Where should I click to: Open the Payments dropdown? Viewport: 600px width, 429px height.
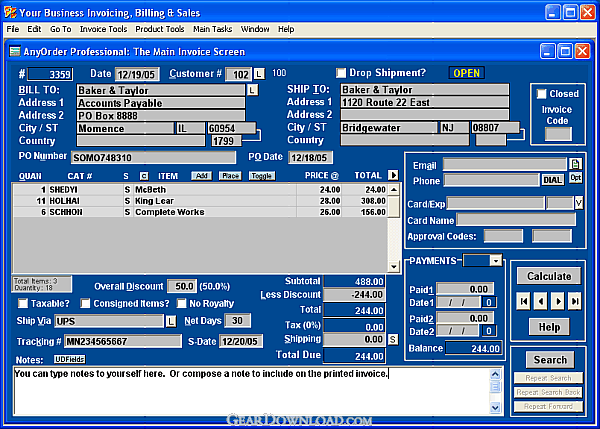point(496,261)
